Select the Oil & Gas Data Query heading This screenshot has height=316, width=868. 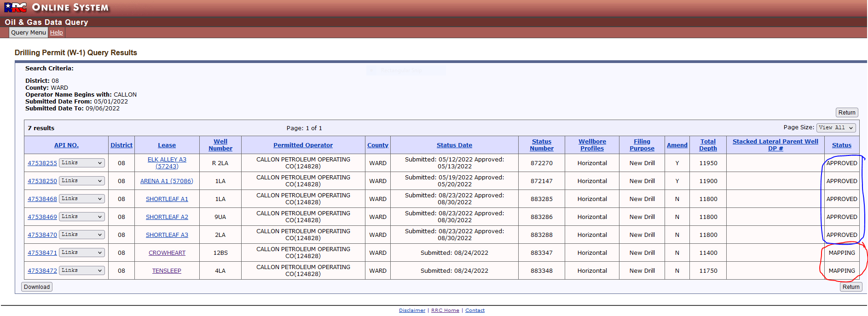point(46,22)
